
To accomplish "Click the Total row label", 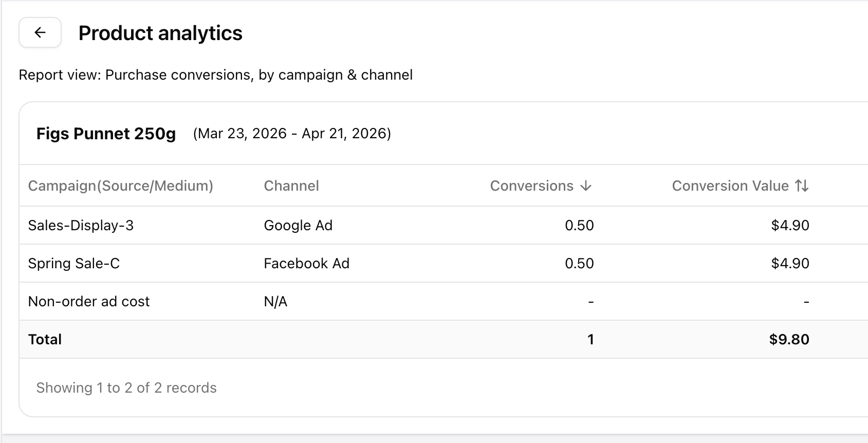I will [x=45, y=339].
